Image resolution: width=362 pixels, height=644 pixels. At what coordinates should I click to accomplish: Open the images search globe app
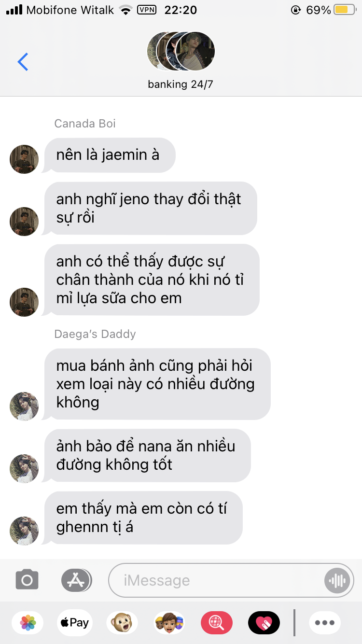pos(217,623)
